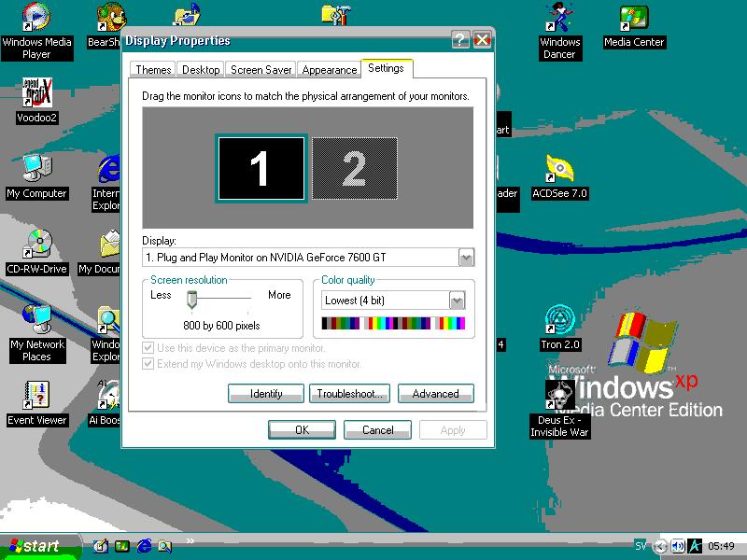Expand hidden system tray icons arrow

click(660, 546)
